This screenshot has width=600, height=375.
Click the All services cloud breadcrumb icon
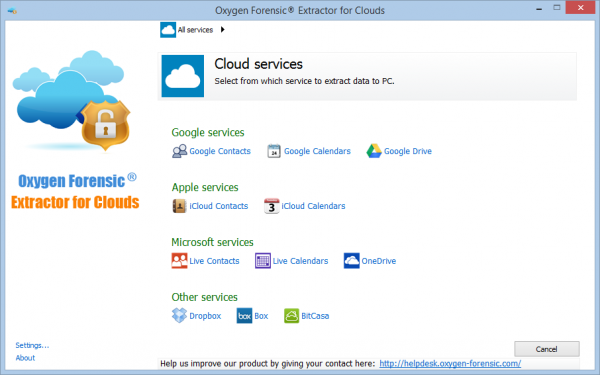tap(168, 30)
